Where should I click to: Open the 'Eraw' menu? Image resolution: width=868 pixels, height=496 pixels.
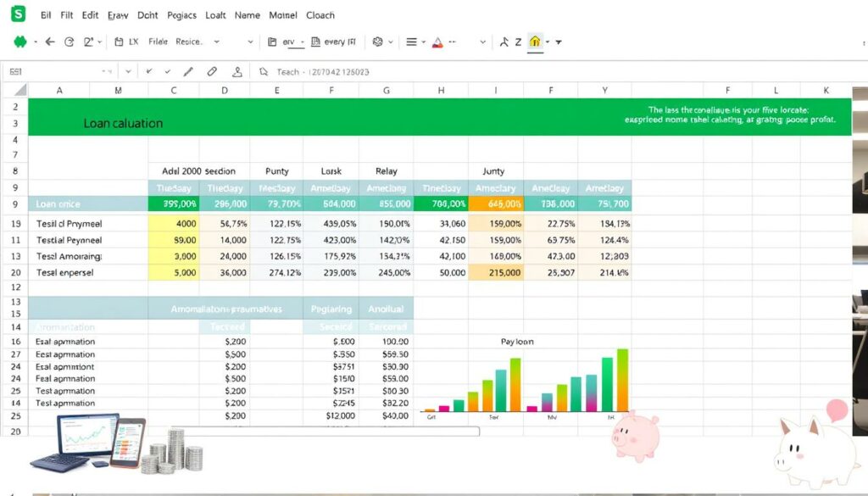click(x=118, y=15)
